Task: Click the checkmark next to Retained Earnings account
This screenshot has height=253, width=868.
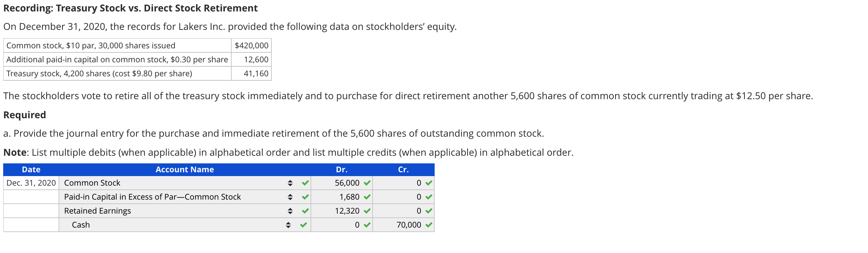Action: (305, 211)
